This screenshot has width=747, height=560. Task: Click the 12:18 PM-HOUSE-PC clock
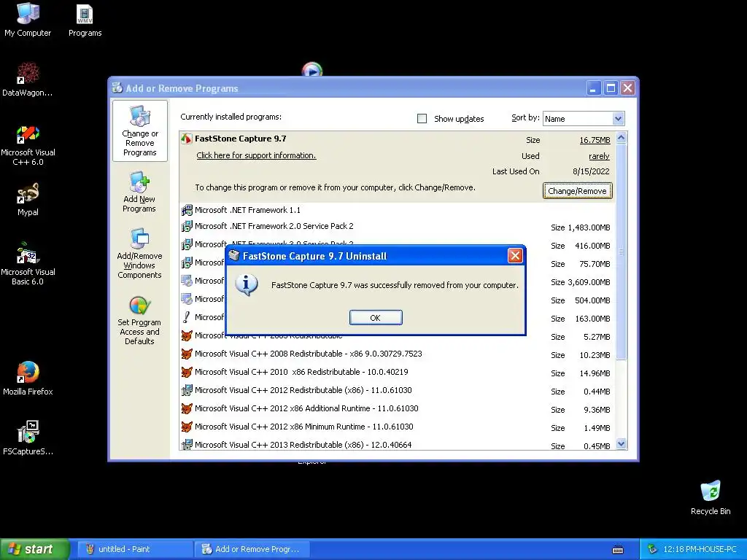[x=700, y=549]
